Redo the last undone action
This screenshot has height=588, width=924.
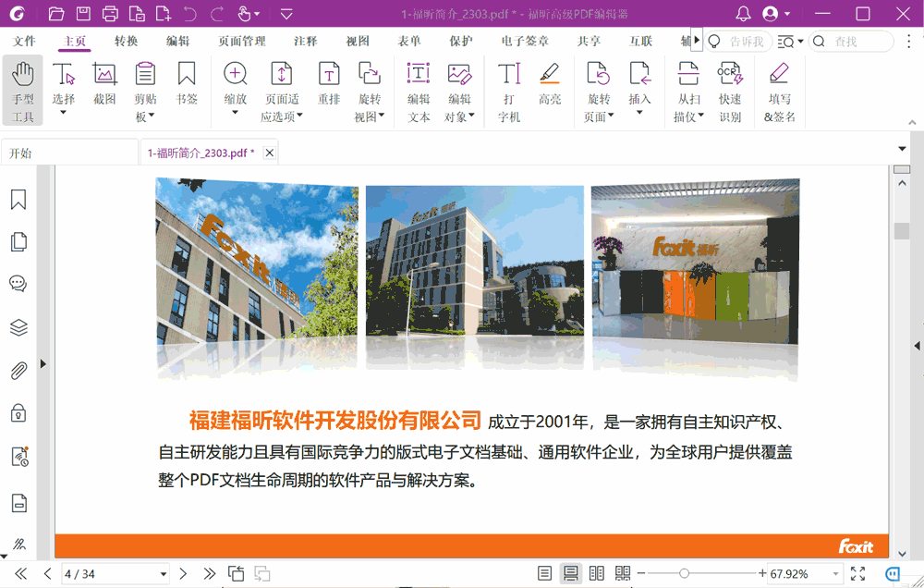[x=217, y=14]
